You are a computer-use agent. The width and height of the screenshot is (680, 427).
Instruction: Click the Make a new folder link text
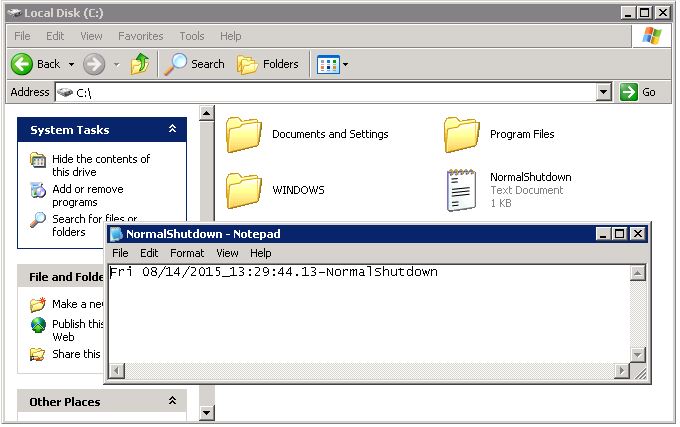[x=78, y=304]
